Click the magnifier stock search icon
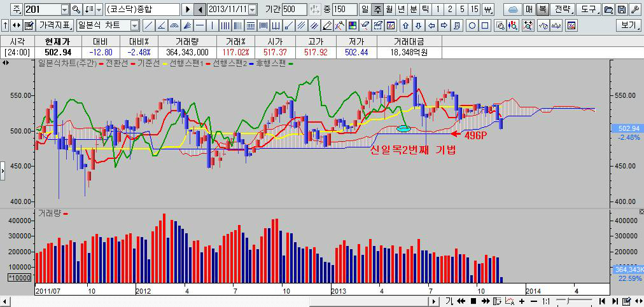This screenshot has width=644, height=307. 76,10
